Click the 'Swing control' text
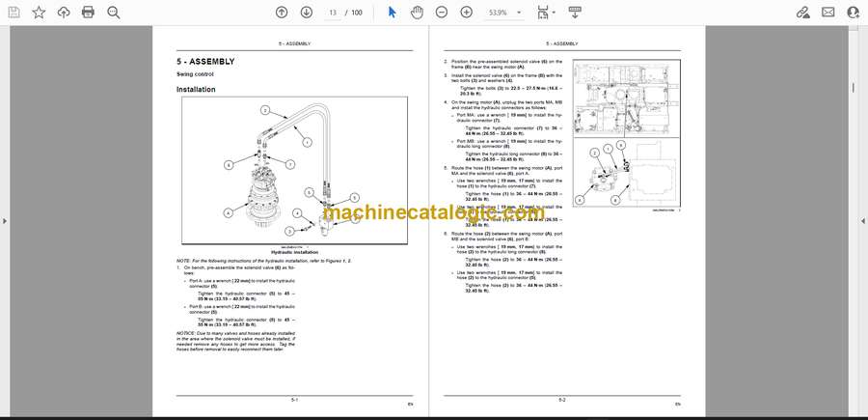Screen dimensions: 868x420 [x=195, y=73]
